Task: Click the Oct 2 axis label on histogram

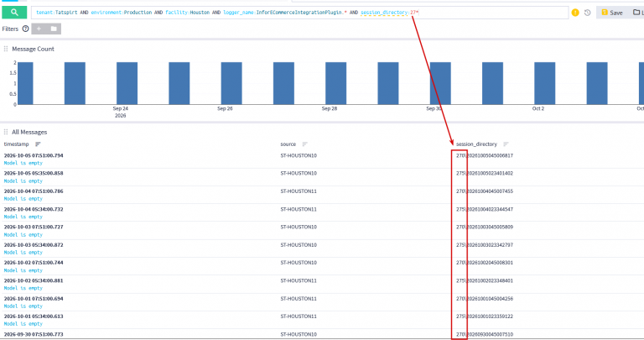Action: 538,108
